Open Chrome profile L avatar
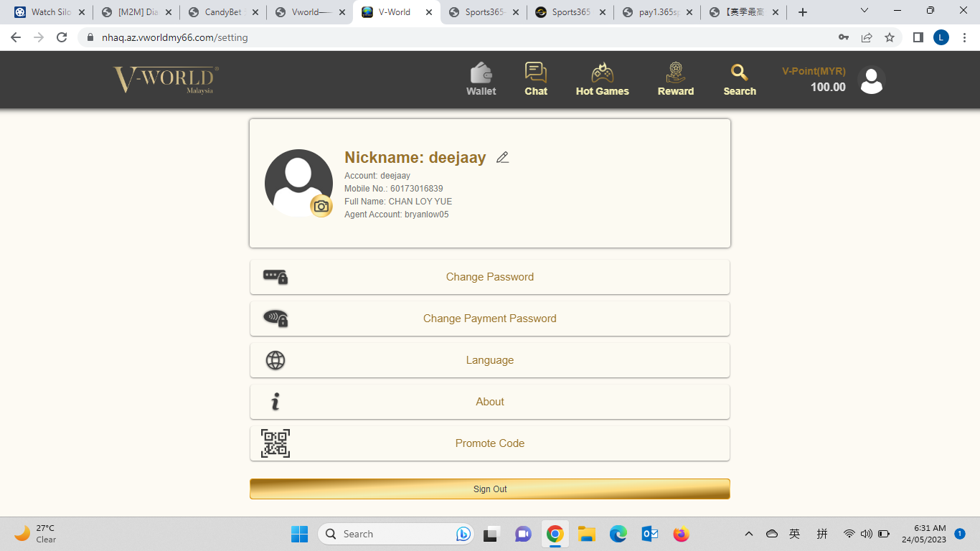Screen dimensions: 980x551 [941, 37]
